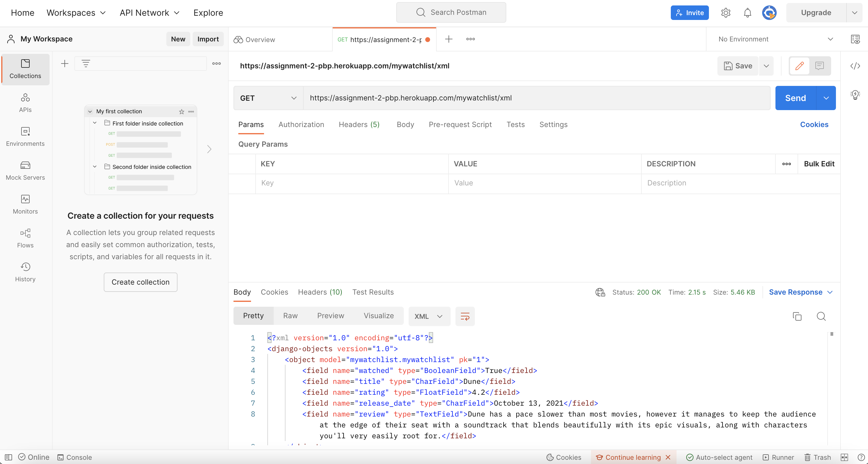Click the Send button
This screenshot has width=868, height=464.
click(795, 98)
